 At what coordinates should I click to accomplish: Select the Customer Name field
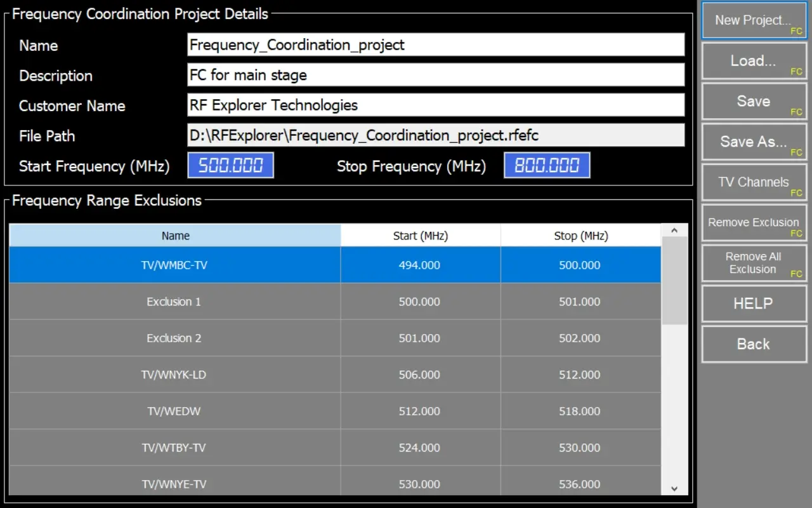(436, 105)
